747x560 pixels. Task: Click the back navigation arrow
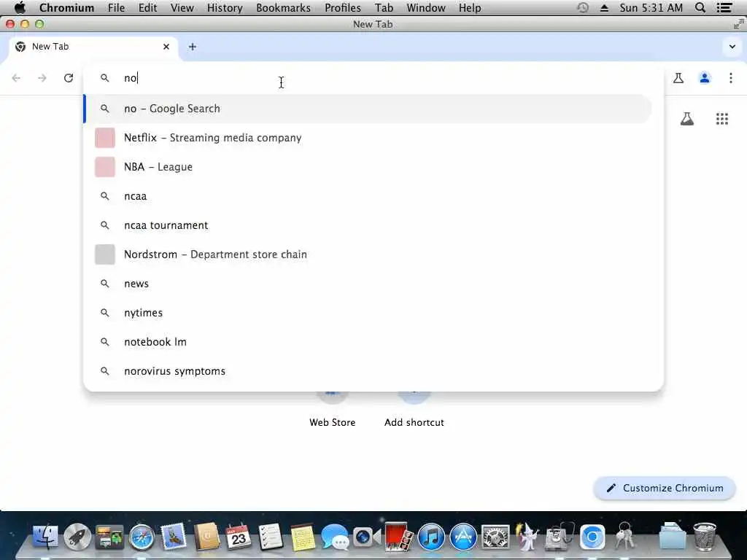coord(16,77)
